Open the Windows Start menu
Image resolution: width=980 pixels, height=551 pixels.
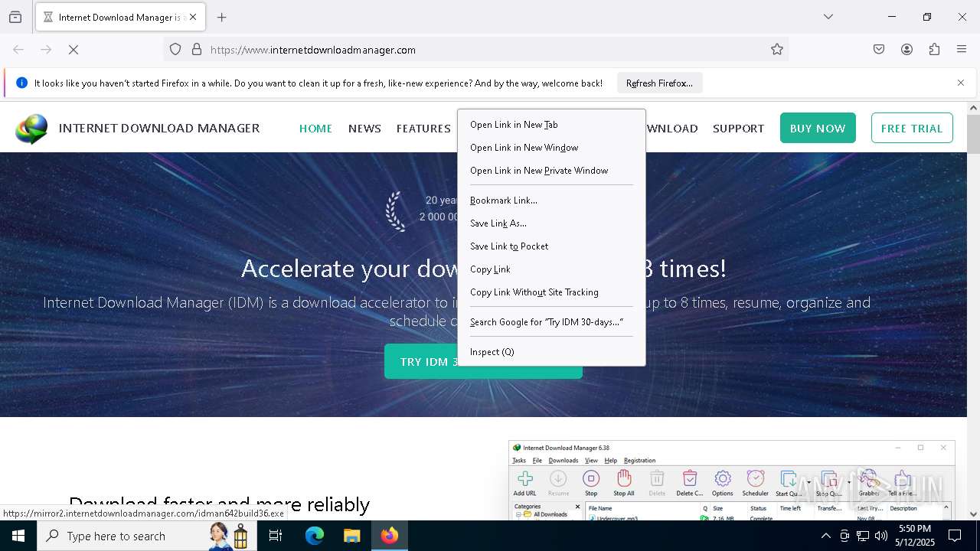[x=18, y=536]
